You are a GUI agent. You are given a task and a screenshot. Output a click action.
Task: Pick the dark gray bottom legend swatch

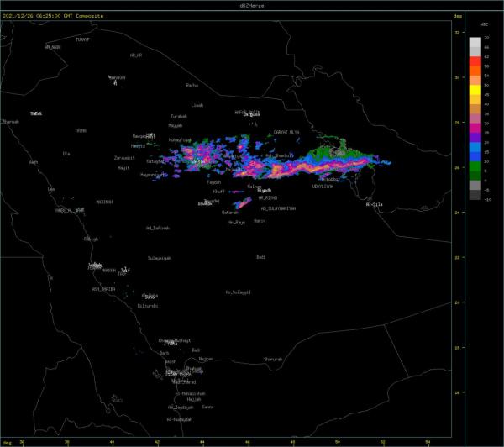tap(475, 195)
